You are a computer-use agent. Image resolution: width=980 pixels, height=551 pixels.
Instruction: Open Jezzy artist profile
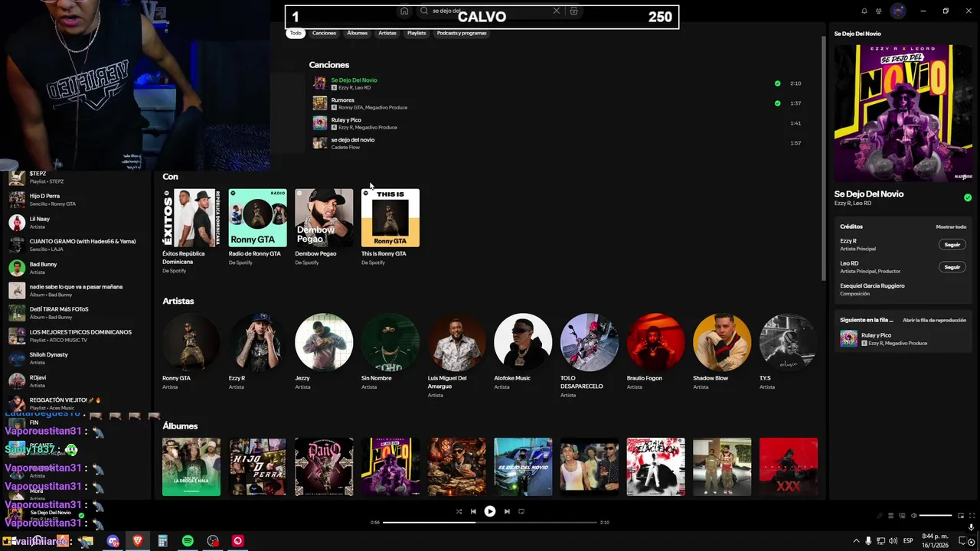point(324,352)
